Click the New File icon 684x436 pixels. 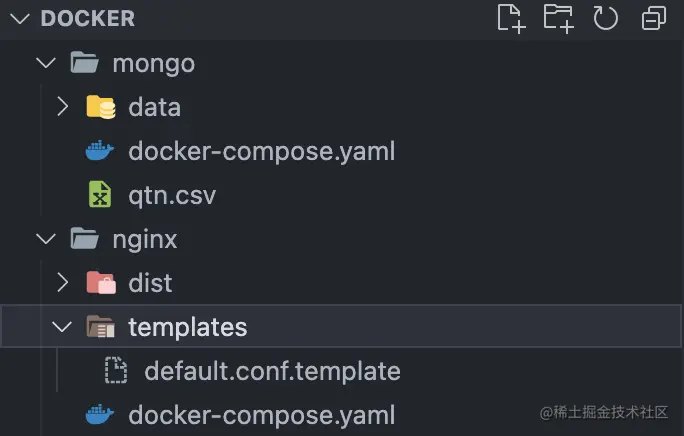(511, 19)
